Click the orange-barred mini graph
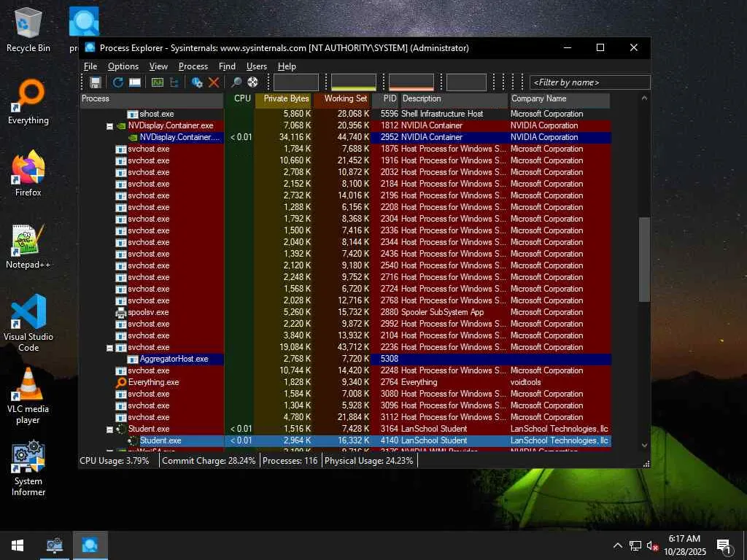Screen dimensions: 747x560 411,82
